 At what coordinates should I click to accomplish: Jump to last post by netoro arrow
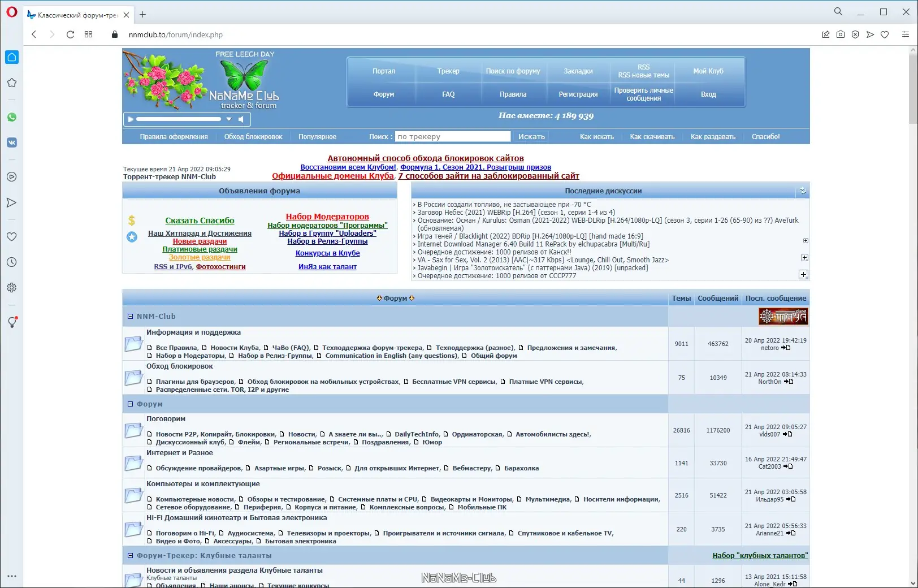(786, 348)
